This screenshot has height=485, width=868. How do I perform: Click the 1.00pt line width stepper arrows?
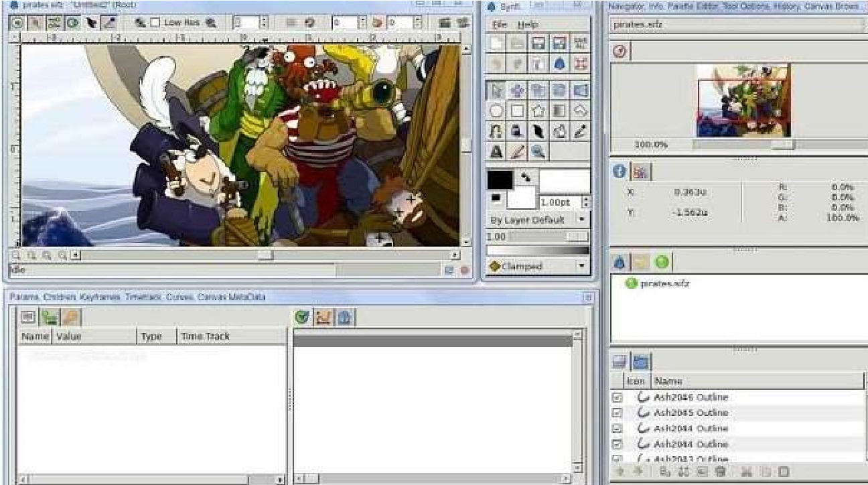pos(586,202)
